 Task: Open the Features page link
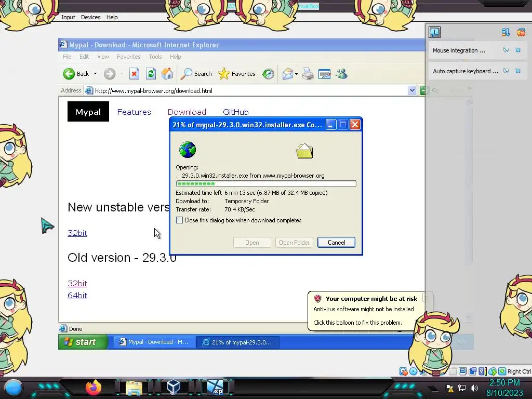(x=134, y=112)
